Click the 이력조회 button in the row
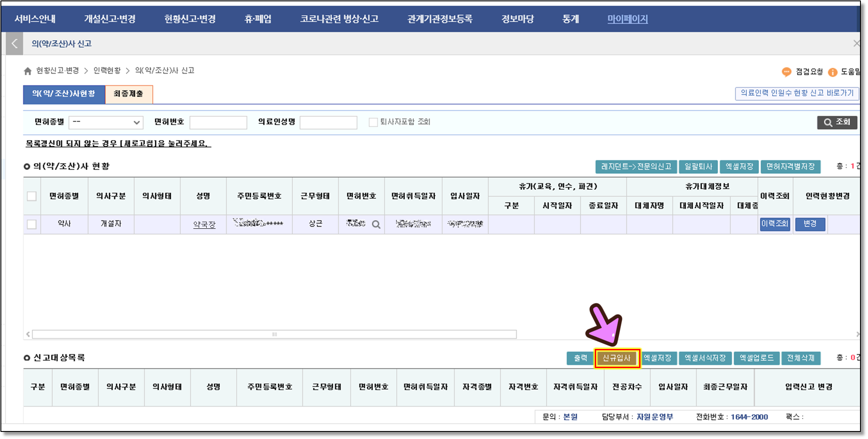This screenshot has height=439, width=868. tap(774, 224)
